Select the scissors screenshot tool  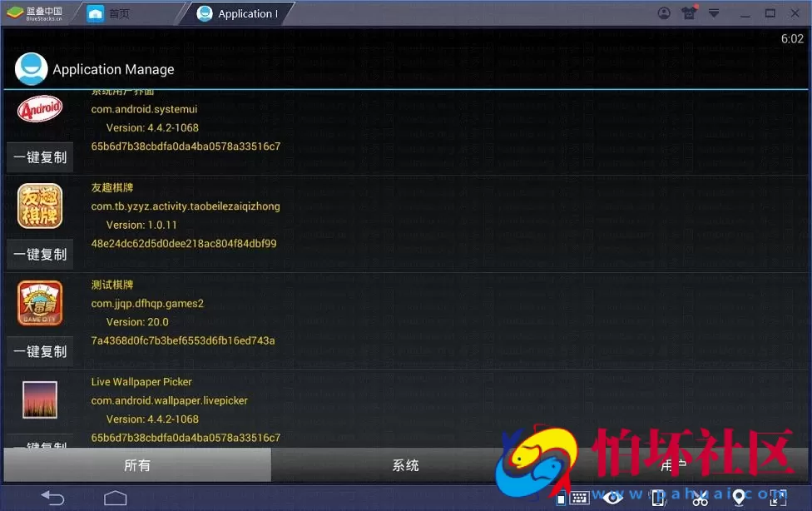[x=700, y=498]
